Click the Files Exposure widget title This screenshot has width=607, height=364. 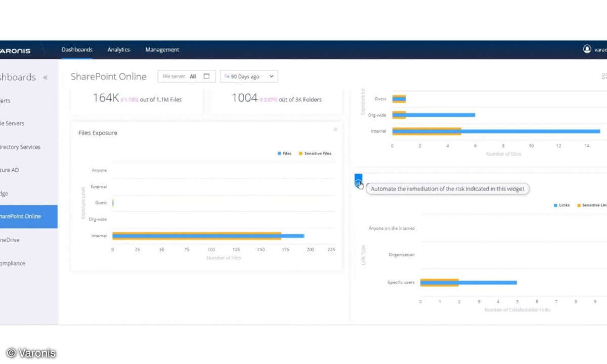click(98, 133)
